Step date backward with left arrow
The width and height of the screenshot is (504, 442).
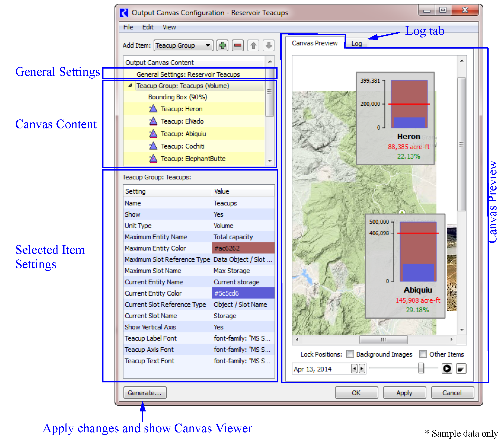[x=354, y=369]
